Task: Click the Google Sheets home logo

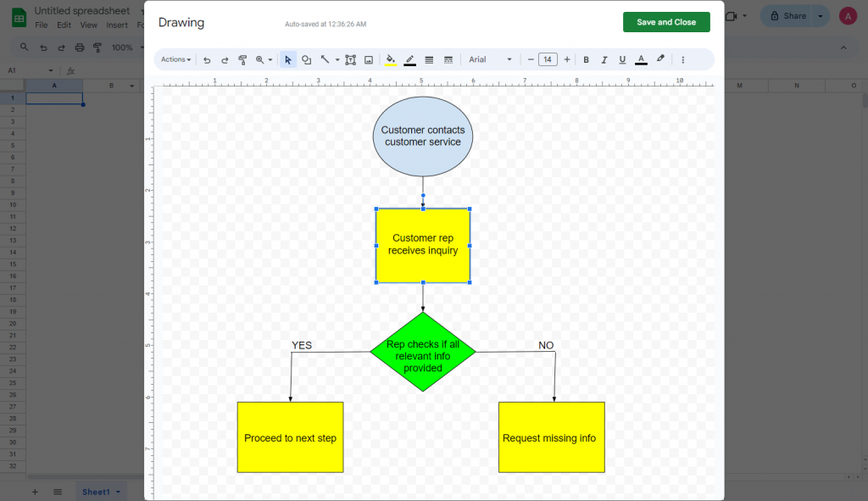Action: pos(19,17)
